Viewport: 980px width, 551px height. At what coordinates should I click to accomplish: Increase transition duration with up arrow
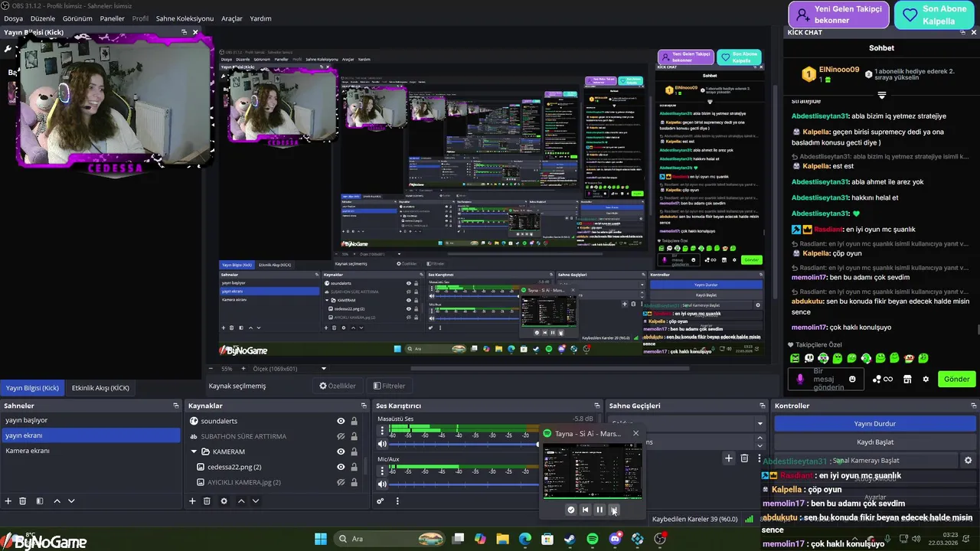pyautogui.click(x=759, y=439)
